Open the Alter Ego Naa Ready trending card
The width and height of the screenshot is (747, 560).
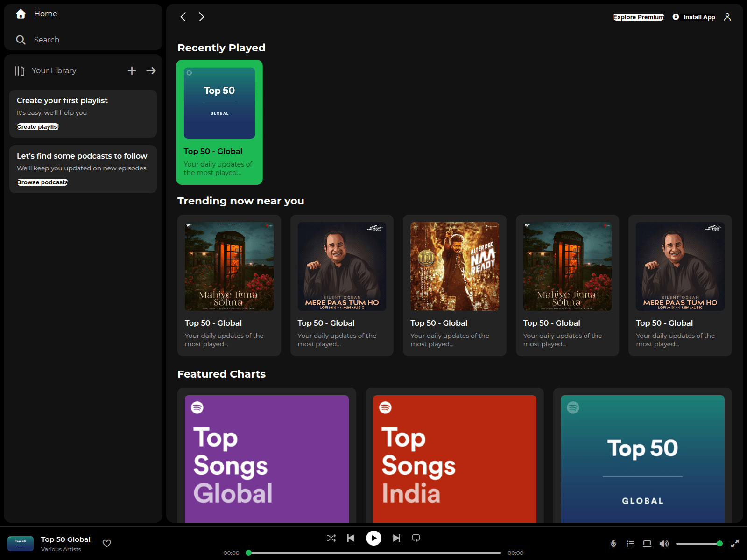455,285
